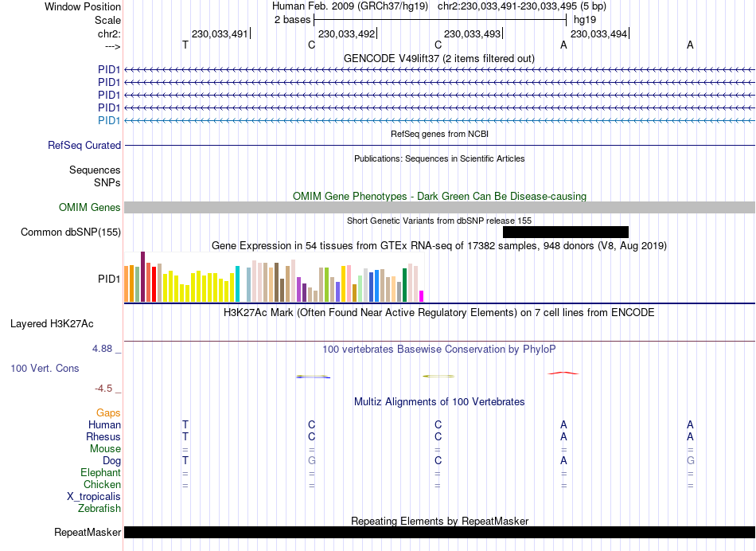Click base T in the top sequence row
The width and height of the screenshot is (756, 551).
click(185, 45)
